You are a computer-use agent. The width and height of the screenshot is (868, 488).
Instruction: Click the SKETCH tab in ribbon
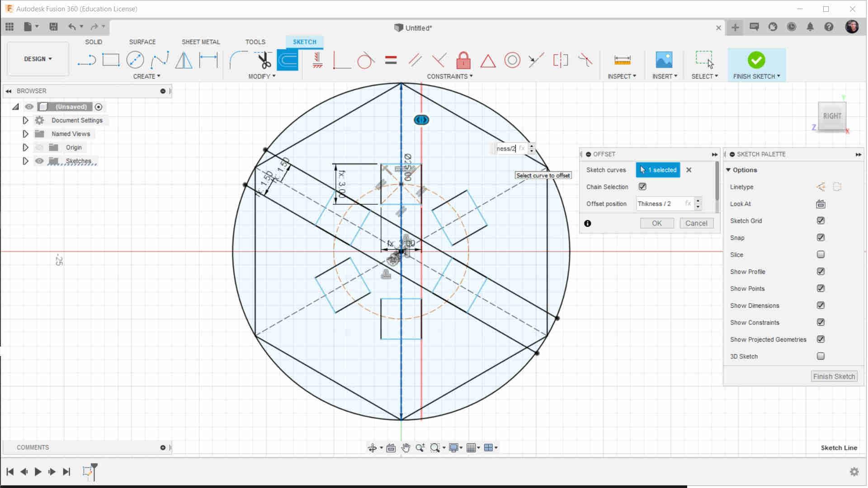tap(305, 42)
